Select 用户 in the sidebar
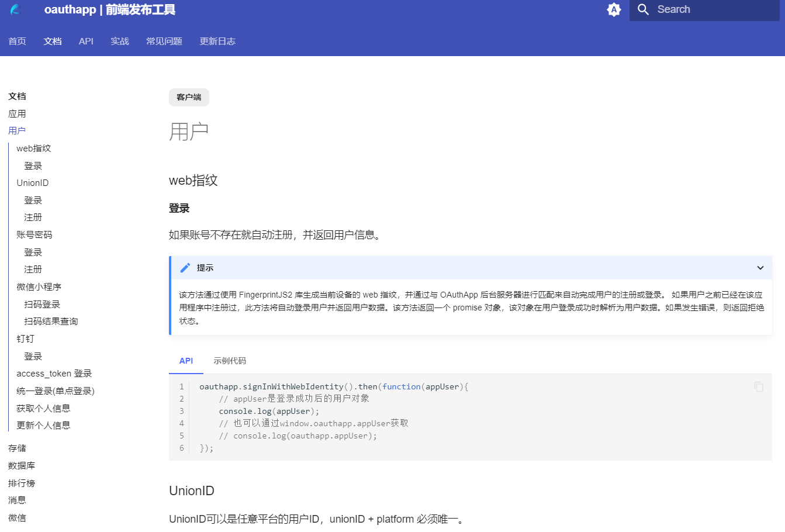 coord(17,130)
